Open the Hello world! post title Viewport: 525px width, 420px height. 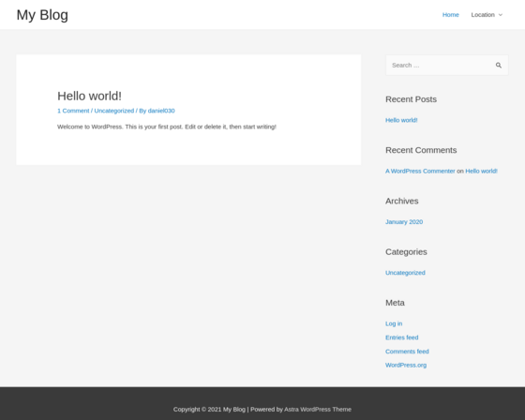[89, 96]
